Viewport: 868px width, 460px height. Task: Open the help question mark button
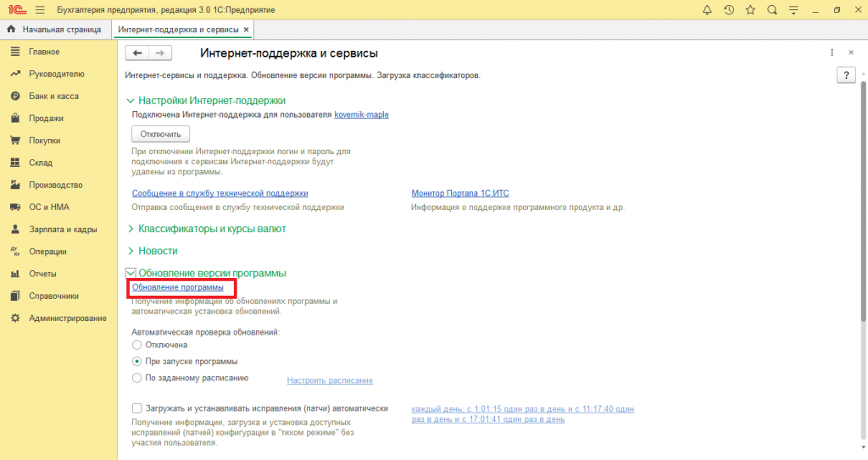click(845, 75)
